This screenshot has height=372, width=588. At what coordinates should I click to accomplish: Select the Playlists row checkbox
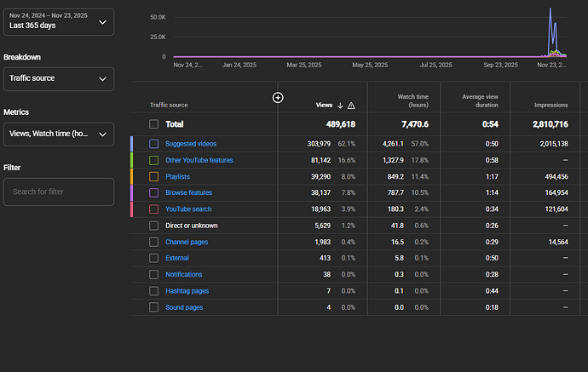pyautogui.click(x=153, y=176)
